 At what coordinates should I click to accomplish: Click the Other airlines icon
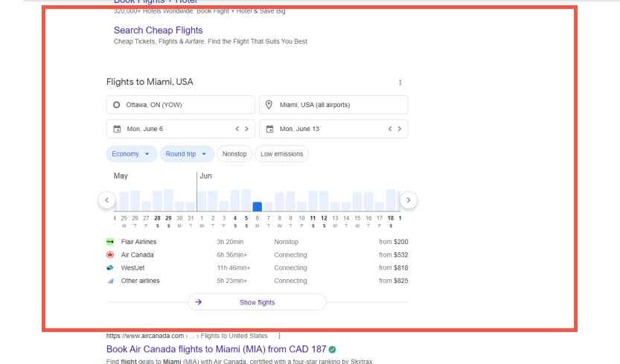(x=110, y=281)
